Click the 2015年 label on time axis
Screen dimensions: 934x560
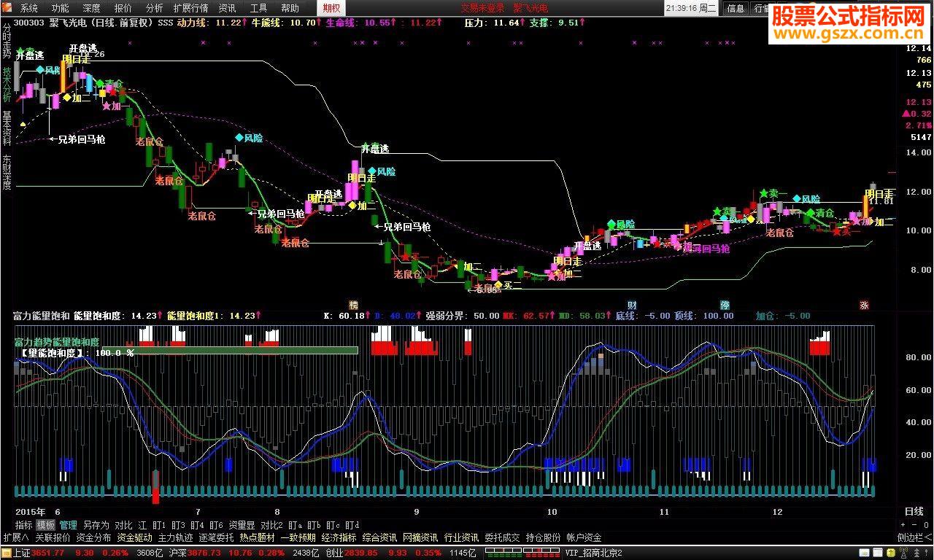tap(31, 512)
